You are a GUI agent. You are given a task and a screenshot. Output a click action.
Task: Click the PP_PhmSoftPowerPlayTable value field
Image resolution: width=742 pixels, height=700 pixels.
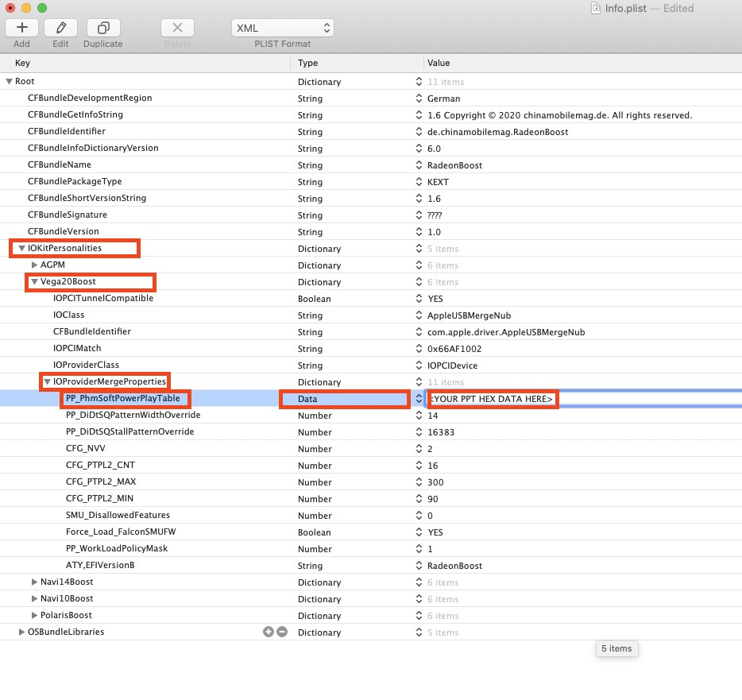click(583, 399)
